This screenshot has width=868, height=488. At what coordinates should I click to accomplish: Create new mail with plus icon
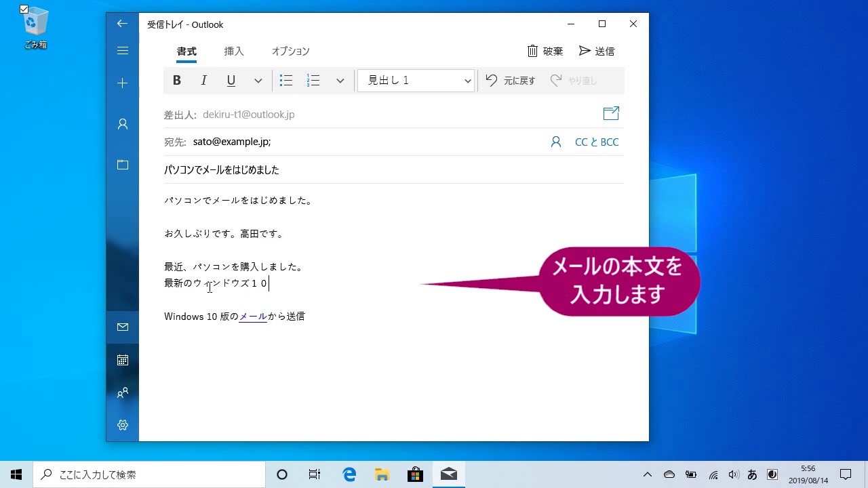(122, 83)
